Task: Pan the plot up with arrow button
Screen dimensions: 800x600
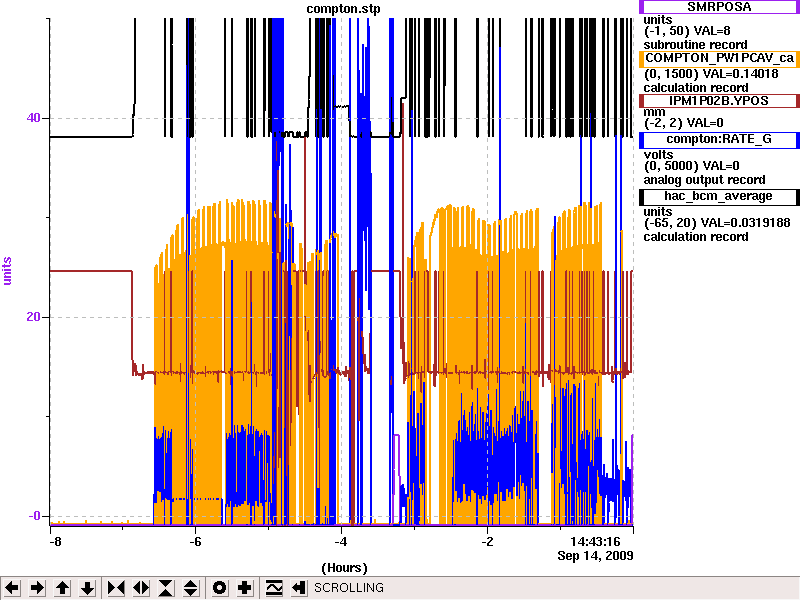Action: [62, 588]
